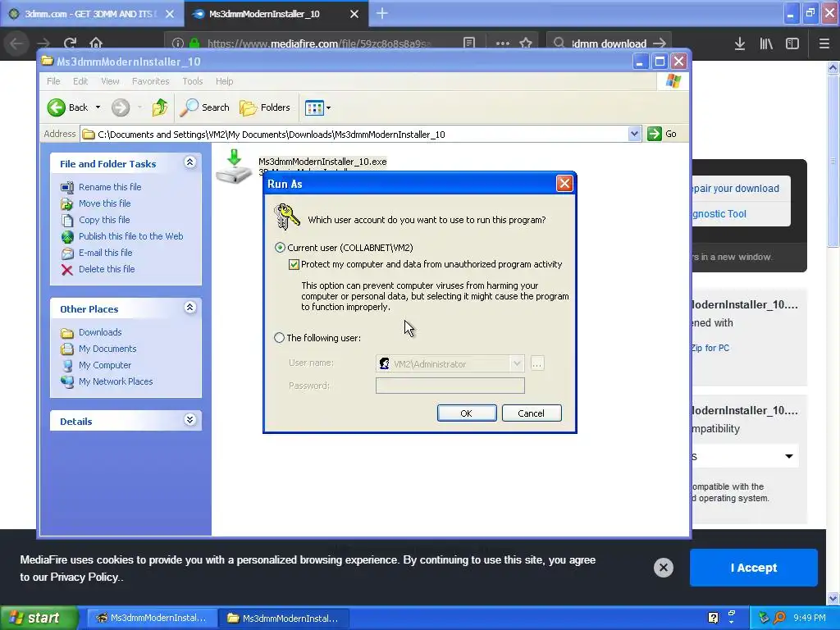
Task: Click Cancel in Run As dialog
Action: (x=532, y=413)
